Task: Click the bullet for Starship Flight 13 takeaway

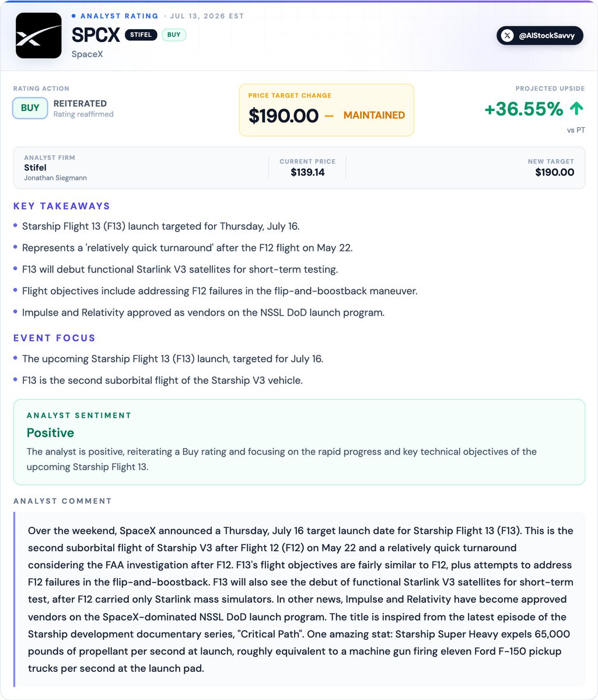Action: (16, 225)
